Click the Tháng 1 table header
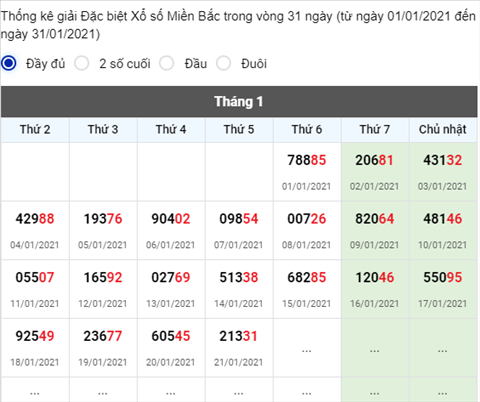 click(239, 102)
